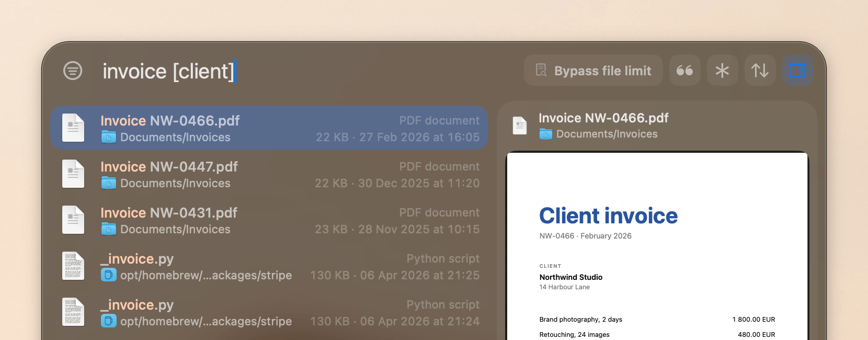The image size is (868, 340).
Task: Click "130 KB · 06 Apr 2026 at 21:25" details
Action: [395, 276]
